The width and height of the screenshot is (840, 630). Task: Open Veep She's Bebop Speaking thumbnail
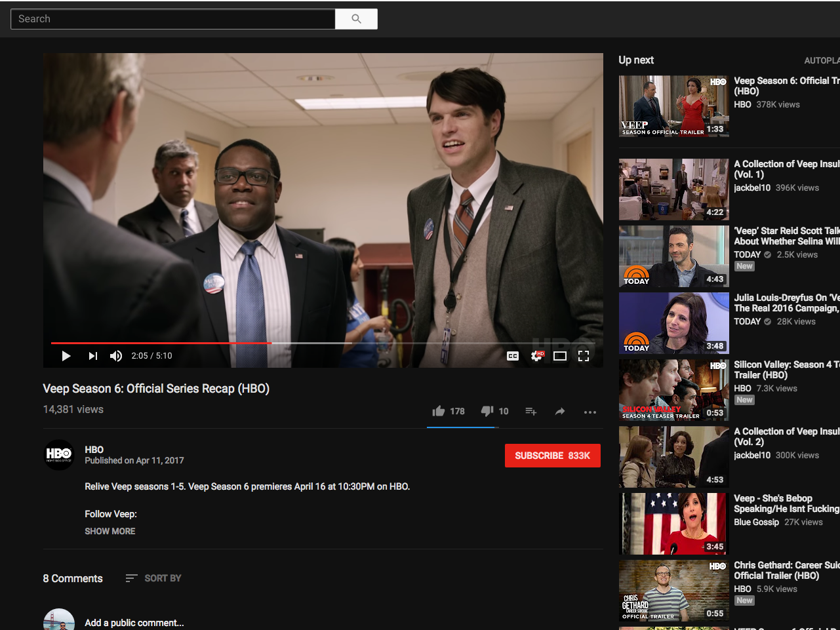coord(673,524)
